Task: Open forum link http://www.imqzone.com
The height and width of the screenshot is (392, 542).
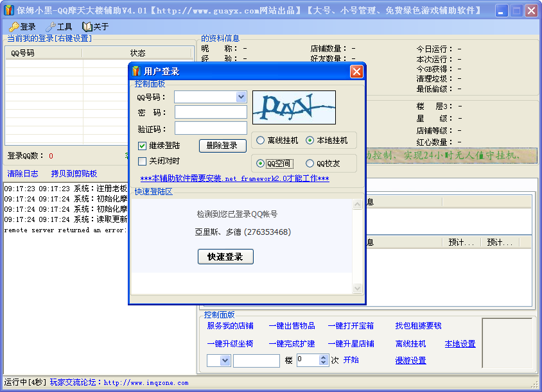Action: click(146, 382)
